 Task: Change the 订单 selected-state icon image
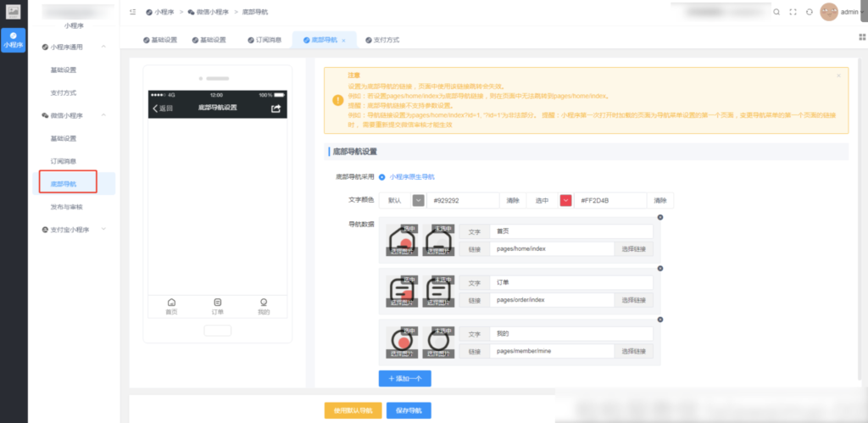402,292
